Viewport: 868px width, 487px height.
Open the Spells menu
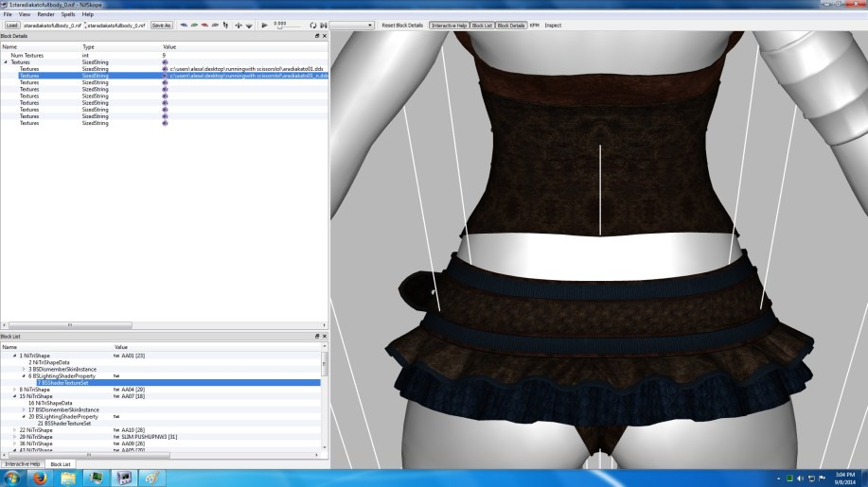pyautogui.click(x=69, y=15)
